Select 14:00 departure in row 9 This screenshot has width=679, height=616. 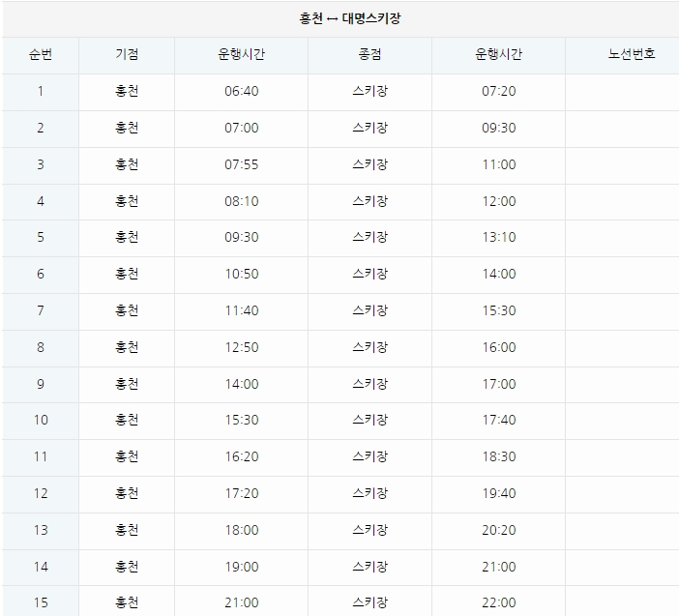[241, 384]
